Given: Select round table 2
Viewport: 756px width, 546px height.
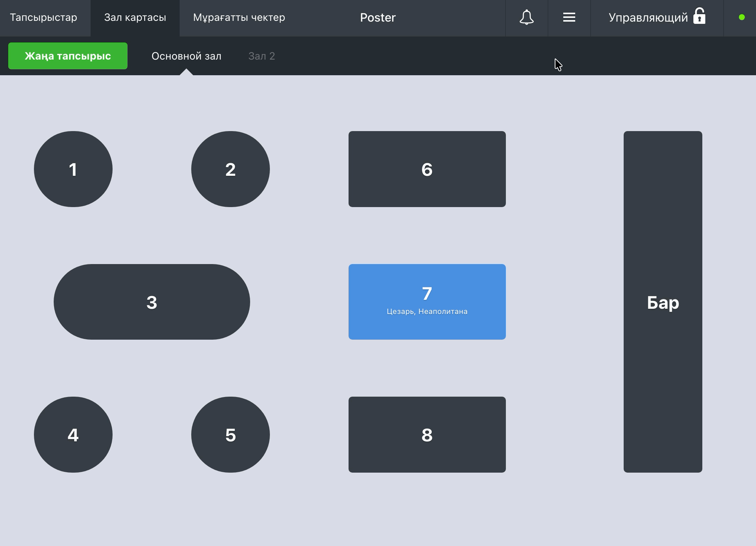Looking at the screenshot, I should point(230,169).
